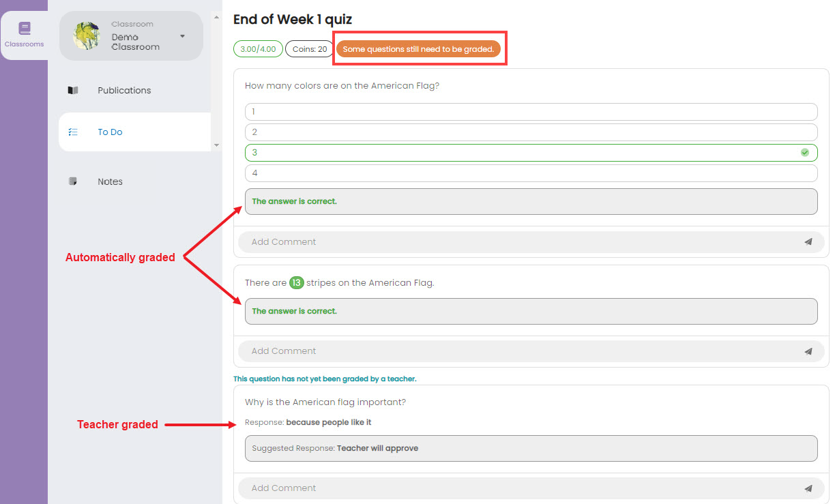The image size is (835, 504).
Task: Click the 3.00/4.00 score badge
Action: tap(258, 49)
